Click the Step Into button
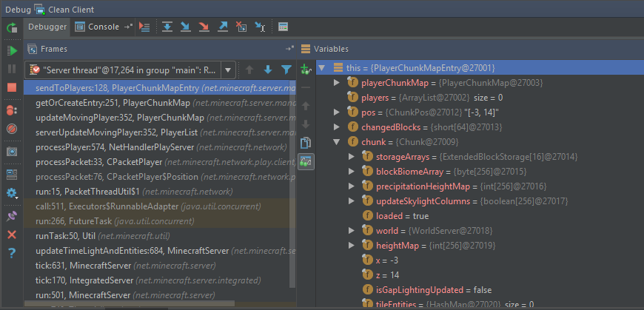 (x=185, y=27)
